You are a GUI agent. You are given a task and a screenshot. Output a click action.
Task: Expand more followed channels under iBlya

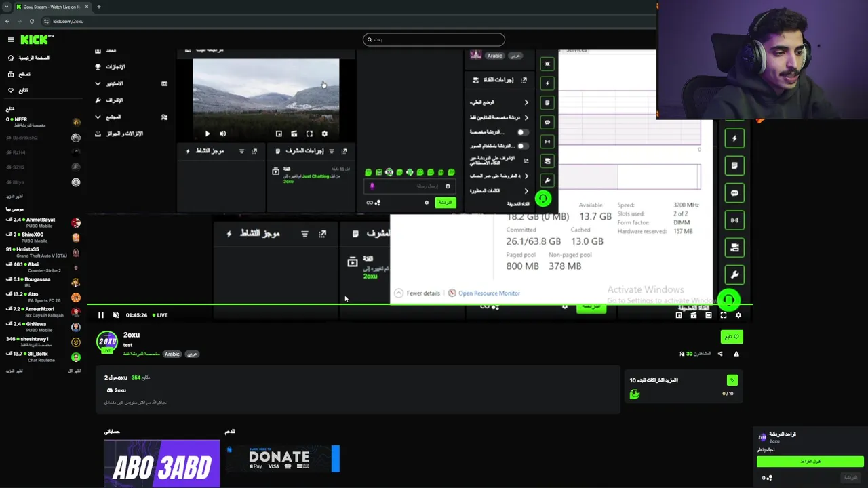pyautogui.click(x=14, y=196)
